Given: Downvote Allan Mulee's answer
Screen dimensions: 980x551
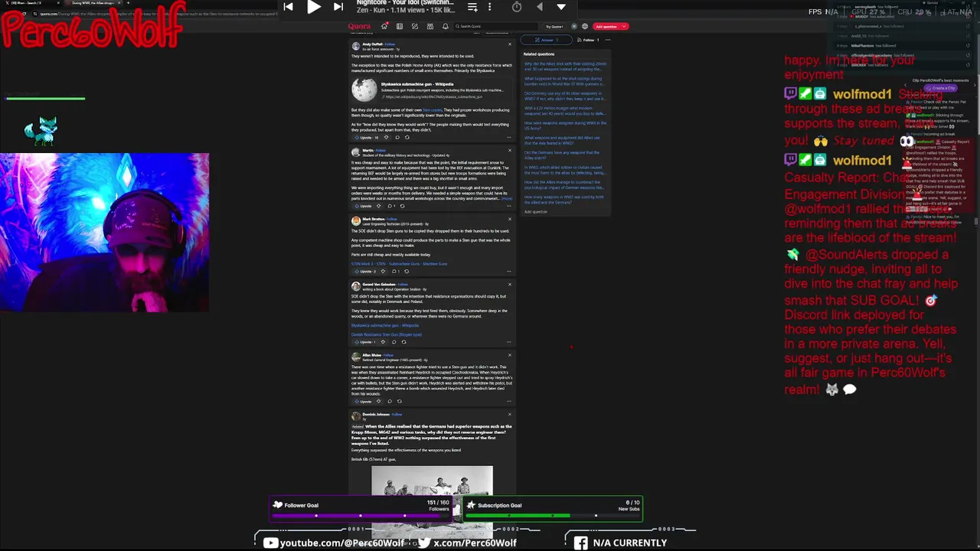Looking at the screenshot, I should coord(380,401).
